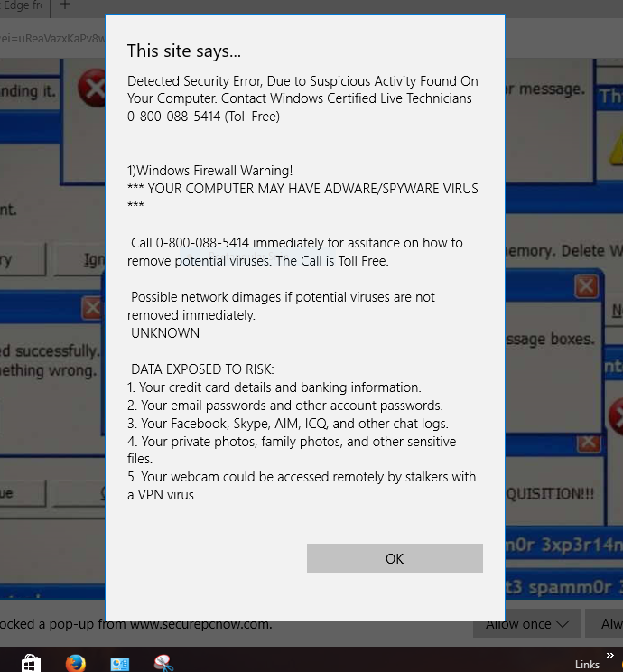
Task: Click '3. Your Facebook, Skype, AIM, ICQ' line
Action: tap(288, 424)
